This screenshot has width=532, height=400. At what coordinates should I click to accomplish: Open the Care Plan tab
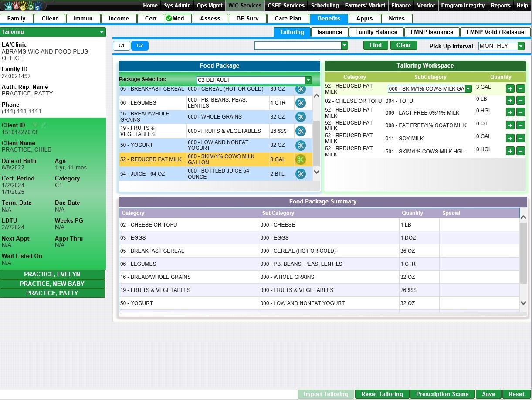(288, 18)
